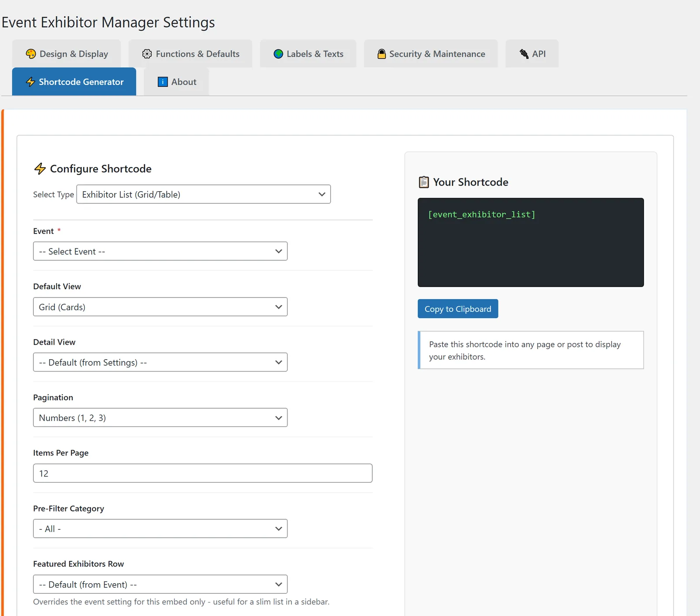Expand the Pre-Filter Category dropdown
The image size is (700, 616).
160,528
